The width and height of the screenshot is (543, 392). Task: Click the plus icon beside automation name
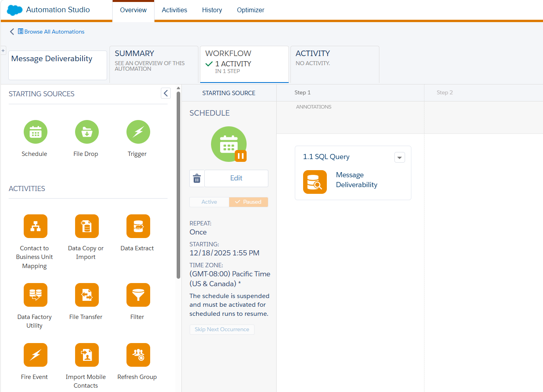tap(3, 51)
